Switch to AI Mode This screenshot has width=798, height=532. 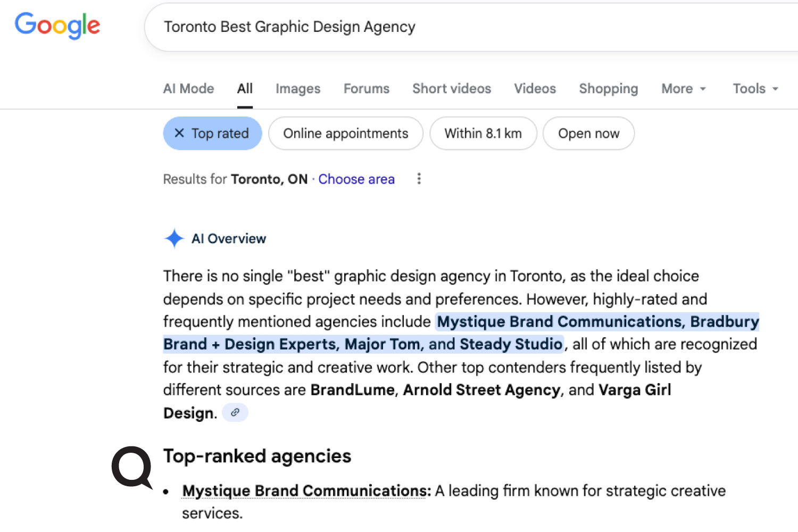188,89
